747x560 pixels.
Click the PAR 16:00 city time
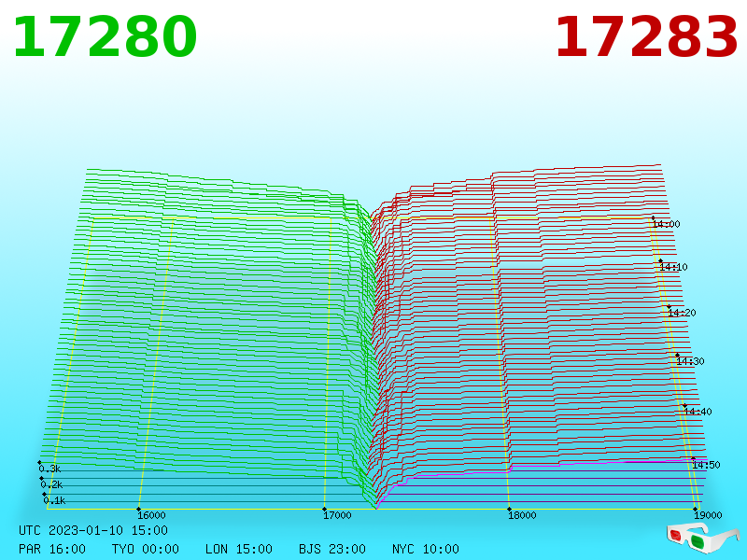(52, 549)
